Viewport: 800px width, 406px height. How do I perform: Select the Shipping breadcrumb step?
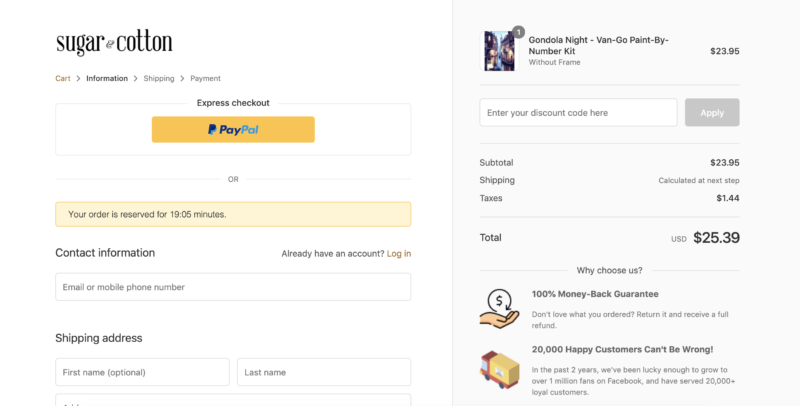(158, 78)
